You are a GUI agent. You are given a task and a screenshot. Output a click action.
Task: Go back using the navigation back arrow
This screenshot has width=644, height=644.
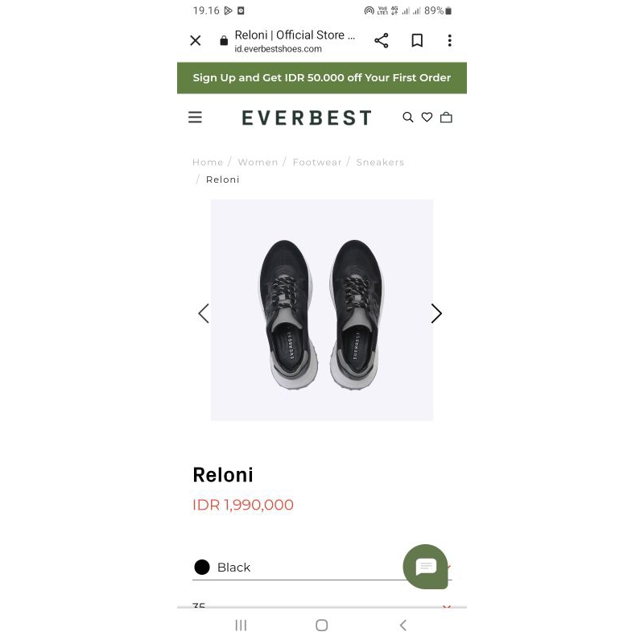(x=402, y=625)
